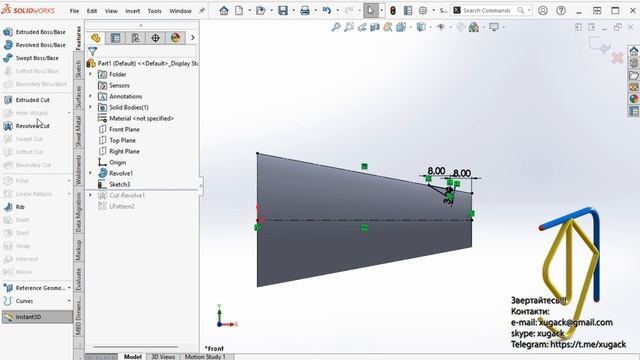640x360 pixels.
Task: Open the Tools menu
Action: coord(155,11)
